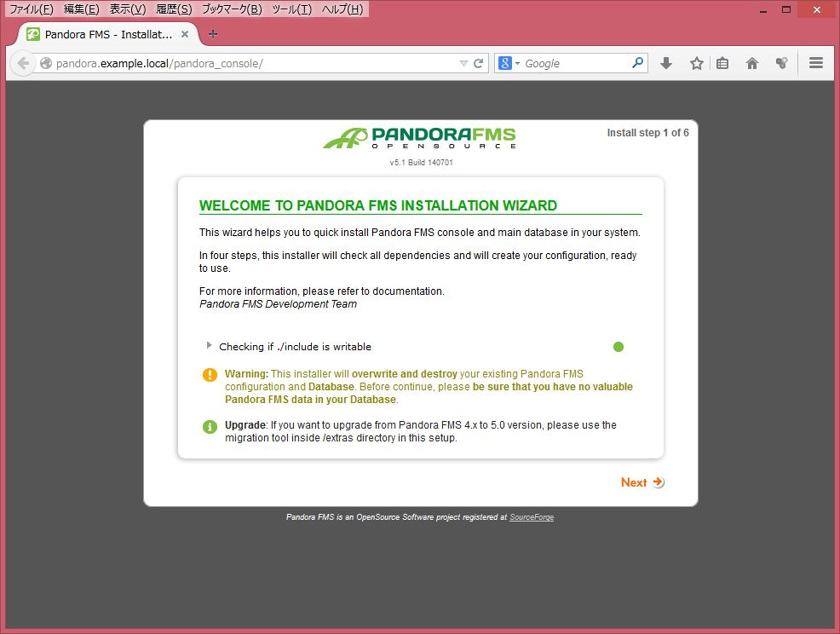This screenshot has height=634, width=840.
Task: Bookmark this page with the star icon
Action: coord(696,63)
